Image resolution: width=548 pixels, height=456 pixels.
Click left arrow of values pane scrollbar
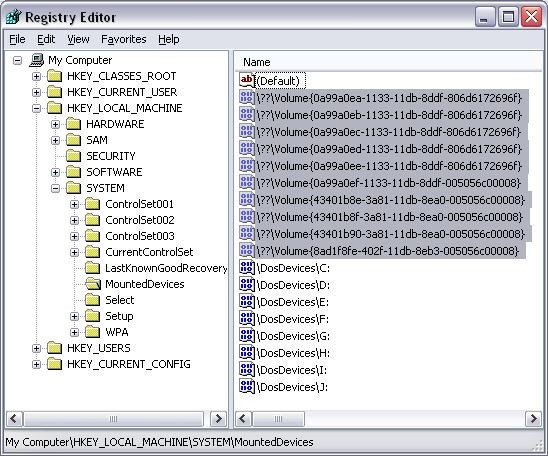[x=243, y=419]
